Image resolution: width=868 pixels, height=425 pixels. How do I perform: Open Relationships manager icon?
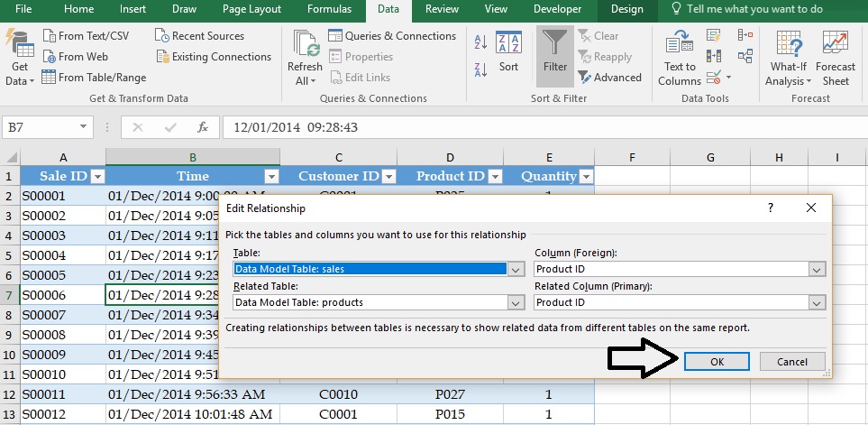(745, 56)
